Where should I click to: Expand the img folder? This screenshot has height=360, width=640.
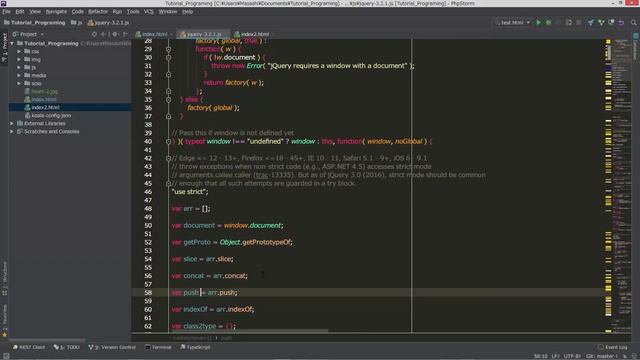(x=19, y=60)
